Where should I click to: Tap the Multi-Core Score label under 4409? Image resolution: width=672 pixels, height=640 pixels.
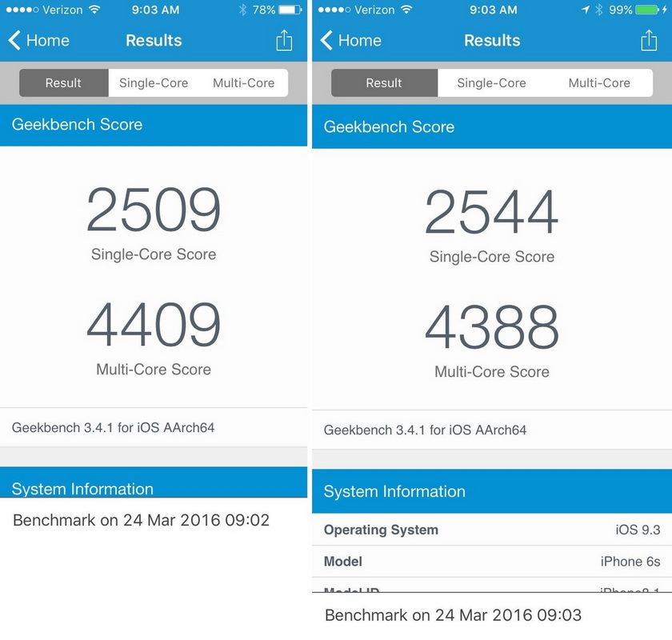[154, 369]
